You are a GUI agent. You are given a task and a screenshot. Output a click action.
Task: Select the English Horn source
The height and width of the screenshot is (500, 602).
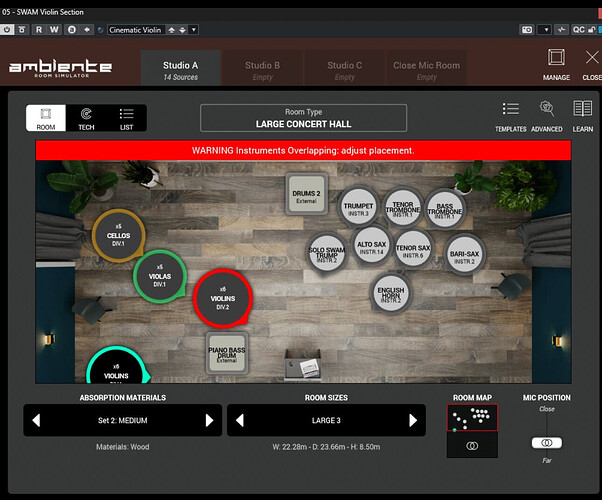(x=391, y=293)
